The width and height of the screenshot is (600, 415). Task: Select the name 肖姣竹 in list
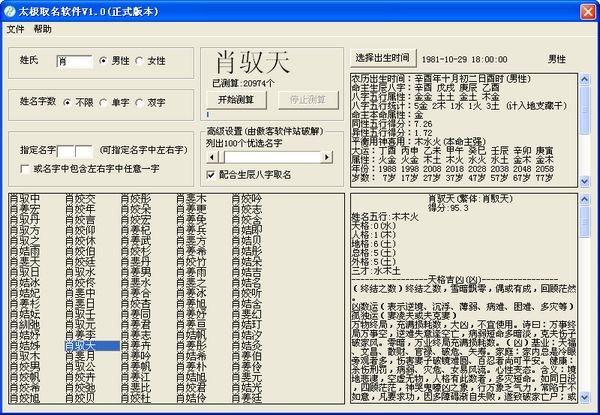pyautogui.click(x=192, y=262)
